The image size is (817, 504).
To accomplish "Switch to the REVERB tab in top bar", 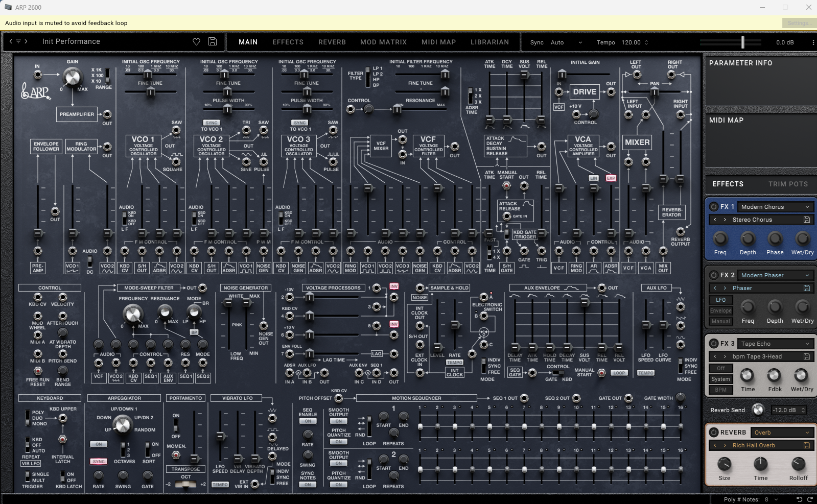I will pyautogui.click(x=332, y=42).
